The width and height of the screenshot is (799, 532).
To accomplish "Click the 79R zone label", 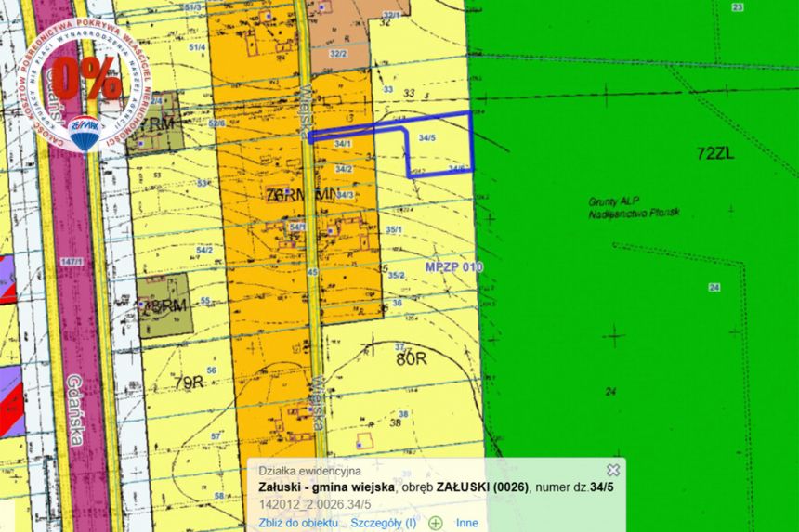I will tap(189, 382).
